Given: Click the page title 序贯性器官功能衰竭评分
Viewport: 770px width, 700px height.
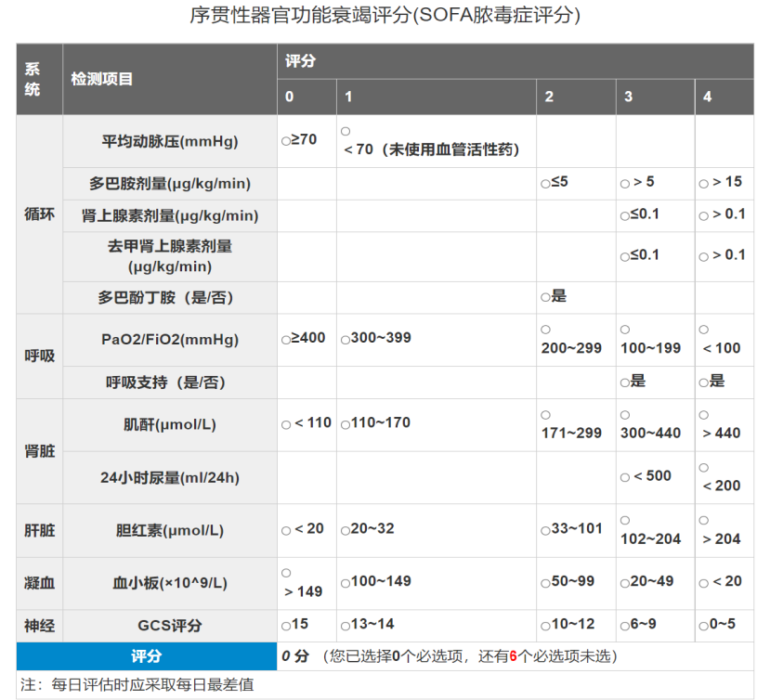Looking at the screenshot, I should click(385, 15).
